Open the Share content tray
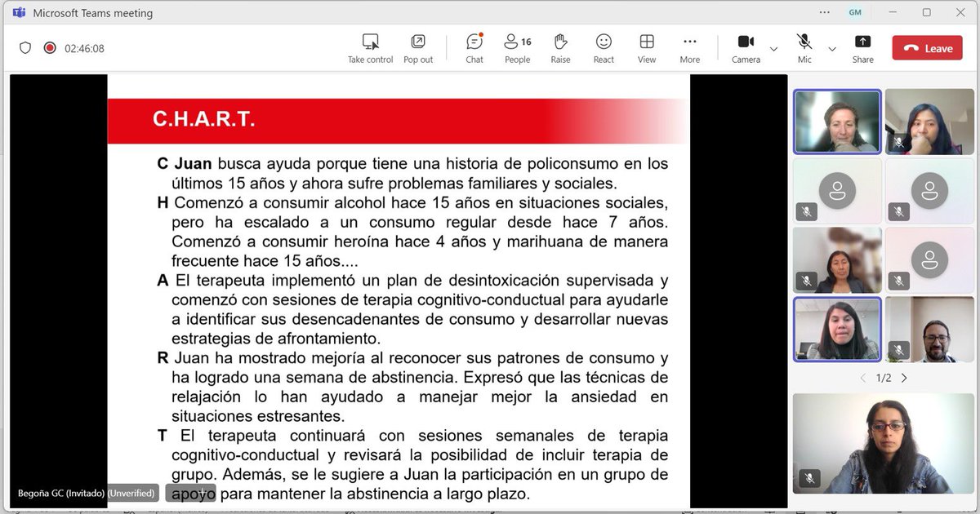The image size is (980, 514). click(862, 48)
